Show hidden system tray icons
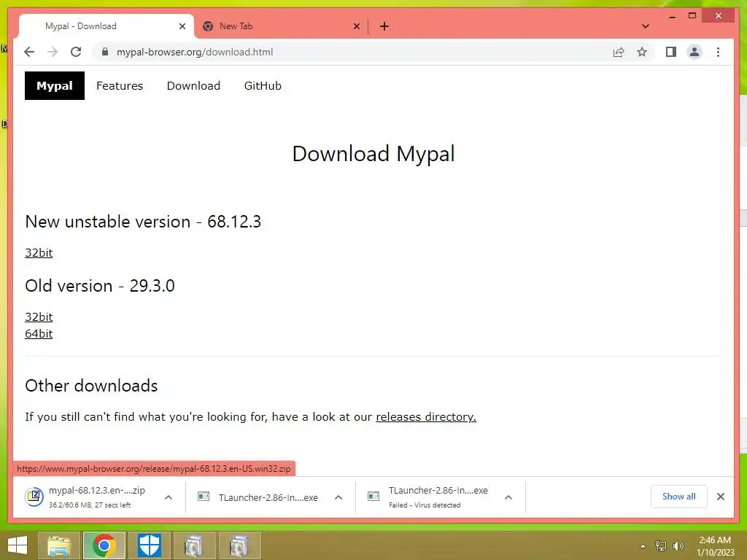 643,546
